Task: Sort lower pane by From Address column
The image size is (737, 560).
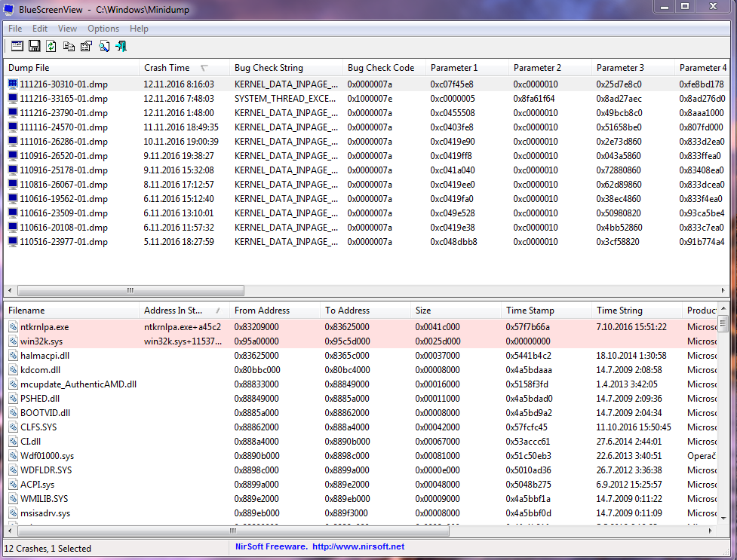Action: (x=275, y=311)
